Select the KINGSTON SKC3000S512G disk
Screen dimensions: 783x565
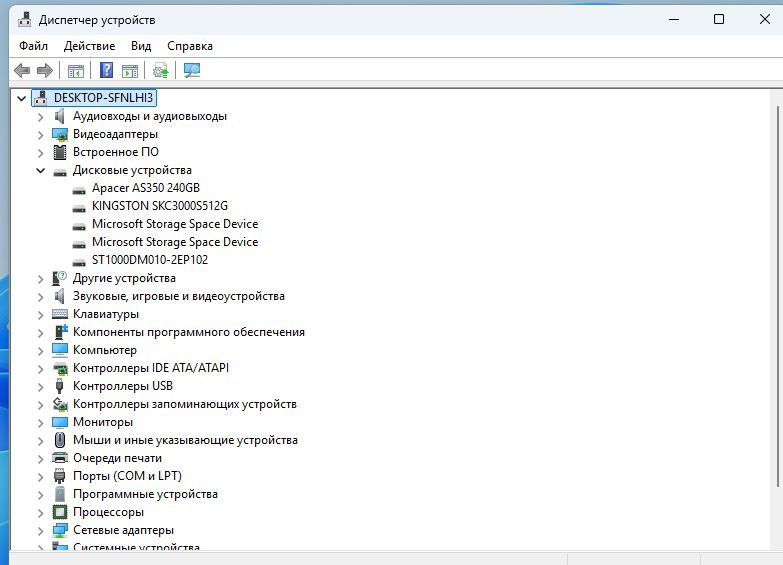pos(159,206)
